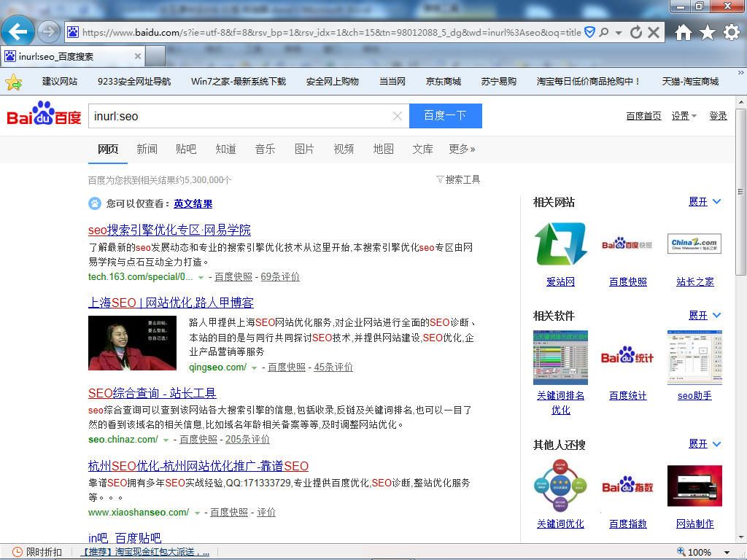Viewport: 747px width, 560px height.
Task: Open the 设置 dropdown menu
Action: tap(684, 116)
